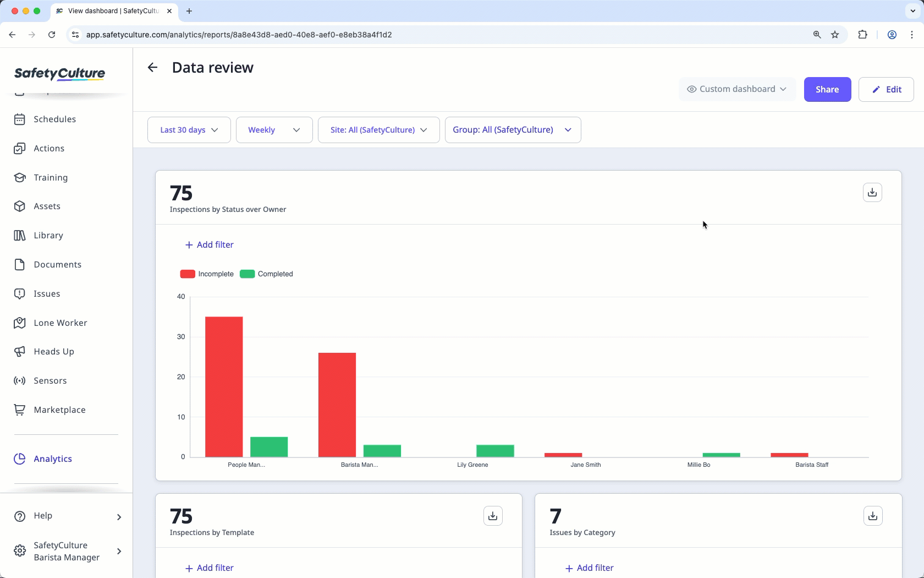Open the Heads Up megaphone icon
The height and width of the screenshot is (578, 924).
tap(20, 352)
